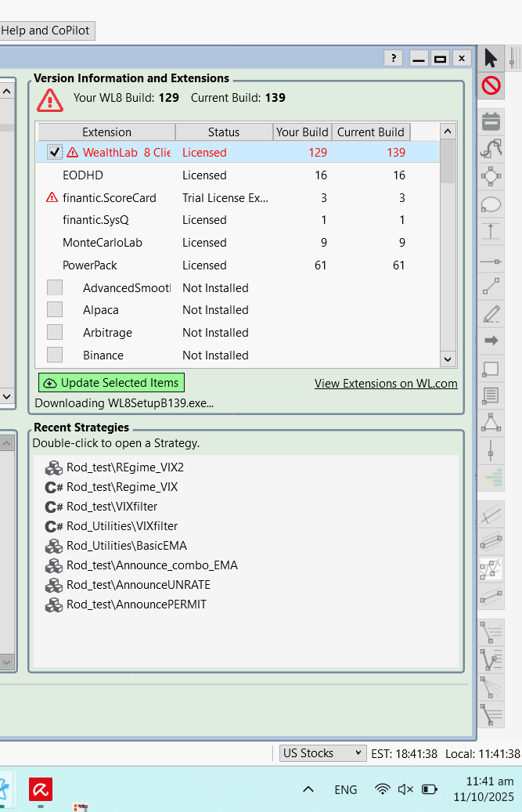The height and width of the screenshot is (812, 522).
Task: Select the text note drawing tool
Action: click(491, 395)
